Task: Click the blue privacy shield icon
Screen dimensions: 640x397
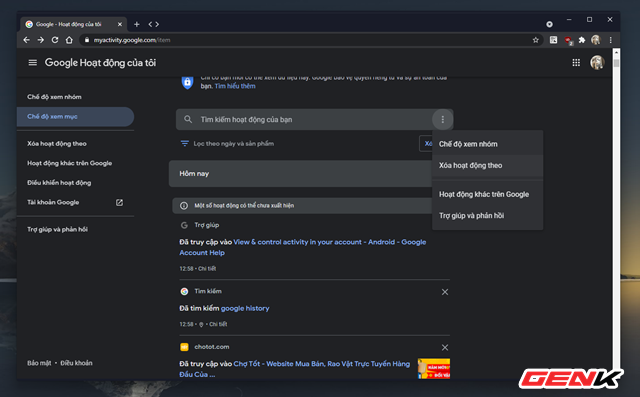Action: click(187, 82)
